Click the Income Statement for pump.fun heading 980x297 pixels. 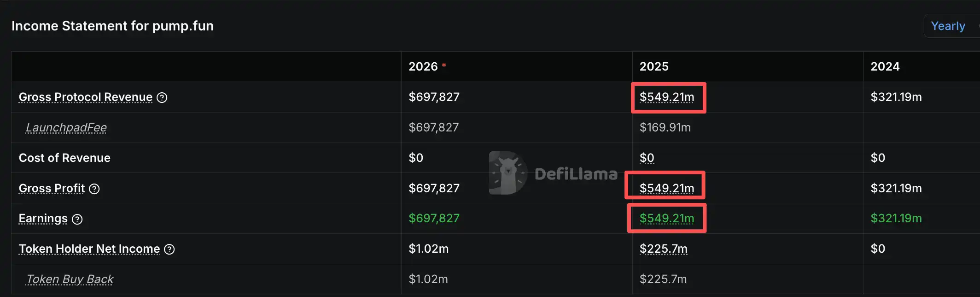(113, 26)
